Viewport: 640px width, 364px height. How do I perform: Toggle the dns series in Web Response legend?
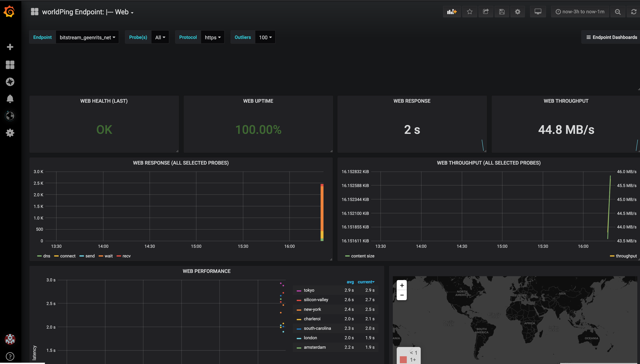[x=46, y=256]
